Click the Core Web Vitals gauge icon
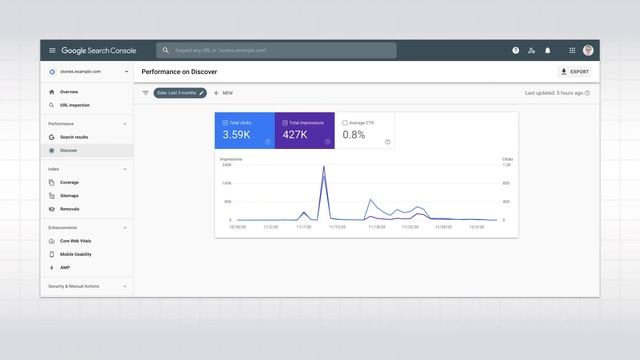The image size is (640, 360). [51, 241]
